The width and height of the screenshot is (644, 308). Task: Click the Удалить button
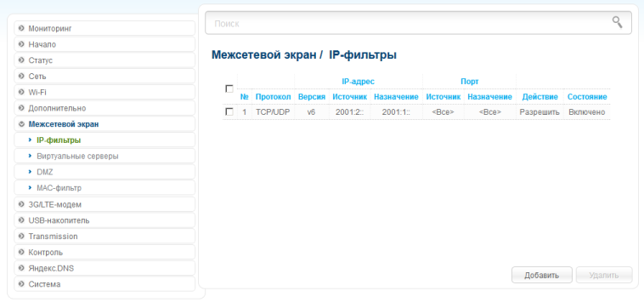click(604, 275)
